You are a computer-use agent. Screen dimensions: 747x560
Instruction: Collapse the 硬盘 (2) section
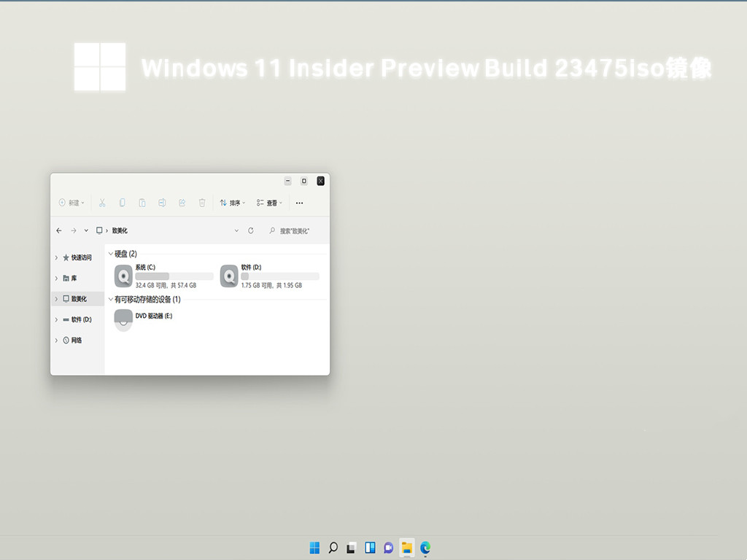[x=111, y=254]
